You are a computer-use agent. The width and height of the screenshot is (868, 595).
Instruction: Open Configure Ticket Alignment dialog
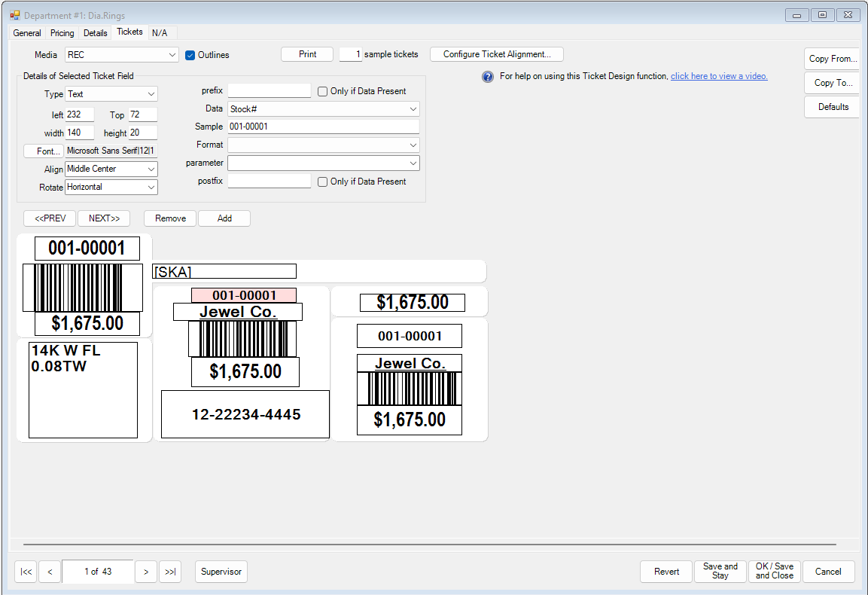click(x=496, y=54)
